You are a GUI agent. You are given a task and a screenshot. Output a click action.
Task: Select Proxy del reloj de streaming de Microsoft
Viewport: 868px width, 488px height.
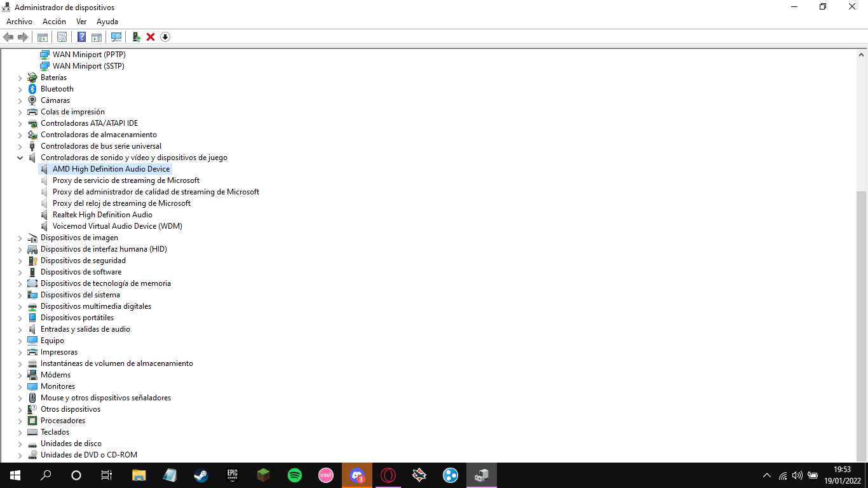(121, 203)
